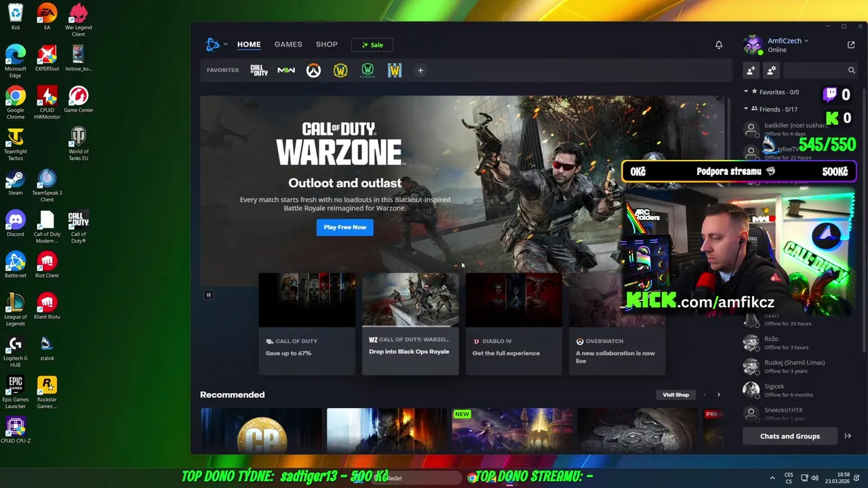Viewport: 868px width, 488px height.
Task: Open TeamSpeak 3 Client shortcut
Action: click(x=47, y=186)
